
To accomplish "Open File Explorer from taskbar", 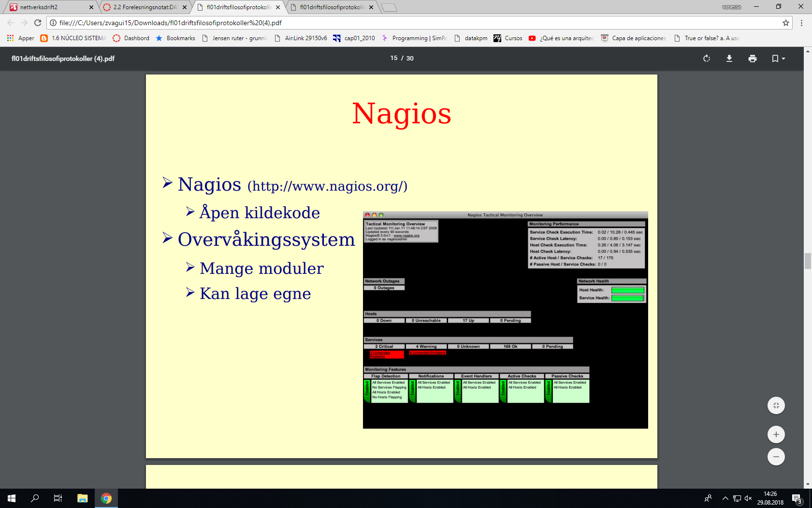I will point(83,498).
